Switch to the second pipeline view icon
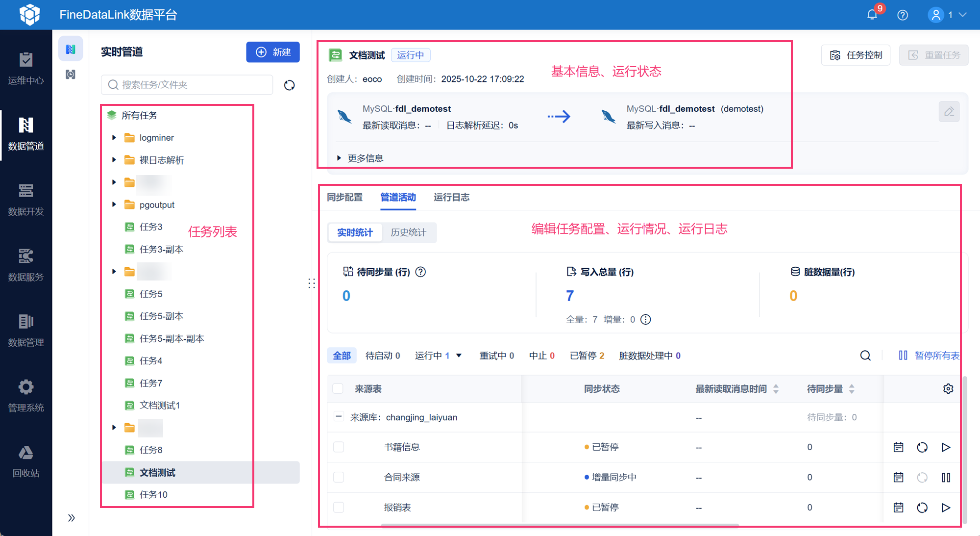The image size is (980, 536). pyautogui.click(x=71, y=75)
